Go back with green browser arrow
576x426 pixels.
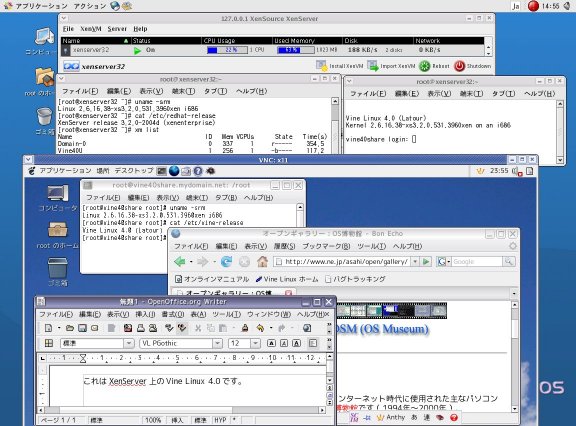(180, 261)
